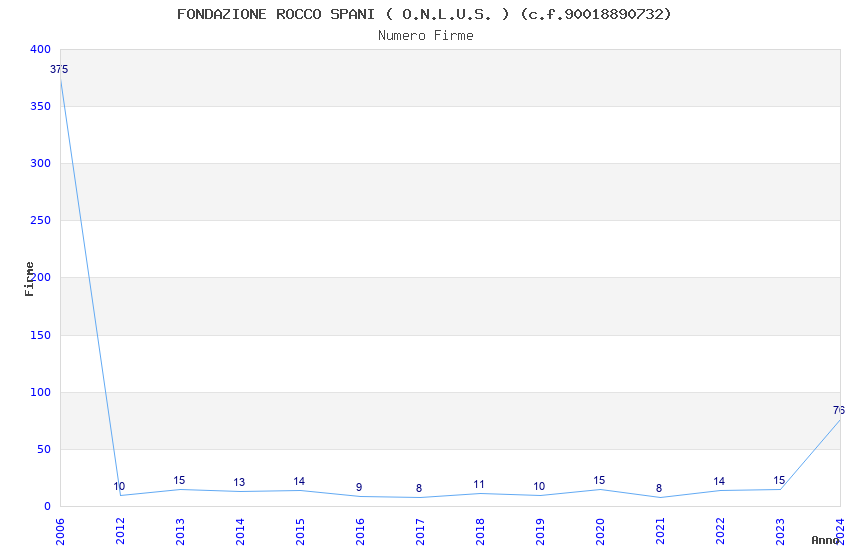The image size is (850, 550).
Task: Select data label 8 above 2021
Action: point(659,488)
